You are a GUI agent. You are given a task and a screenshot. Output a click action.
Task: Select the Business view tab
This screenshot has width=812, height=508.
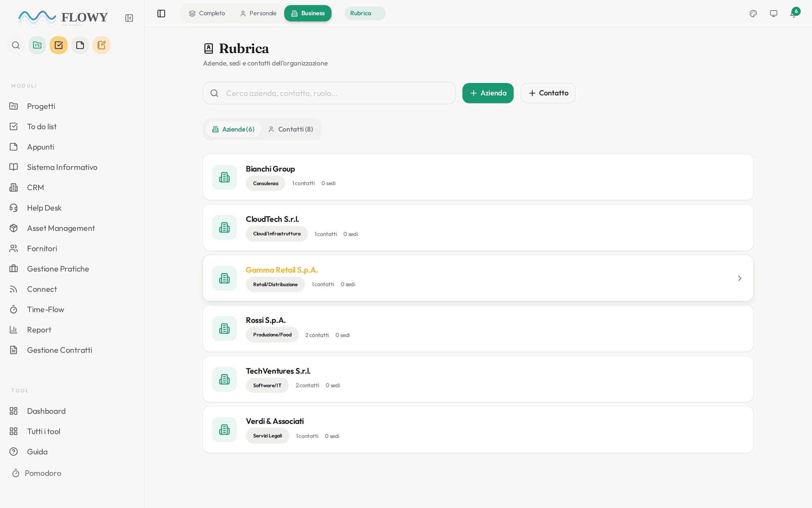[308, 14]
